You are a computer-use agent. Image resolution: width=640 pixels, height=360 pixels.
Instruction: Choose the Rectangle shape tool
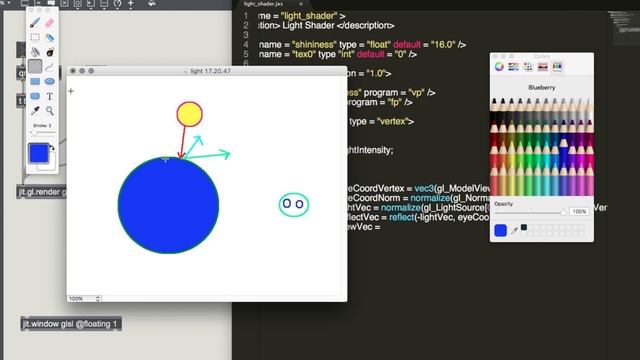pos(35,81)
